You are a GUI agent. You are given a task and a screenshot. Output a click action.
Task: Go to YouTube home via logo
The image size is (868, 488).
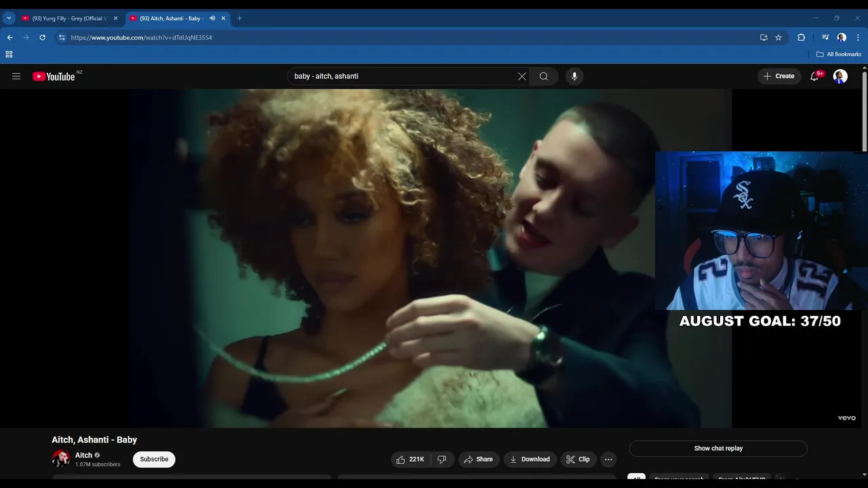pyautogui.click(x=54, y=77)
